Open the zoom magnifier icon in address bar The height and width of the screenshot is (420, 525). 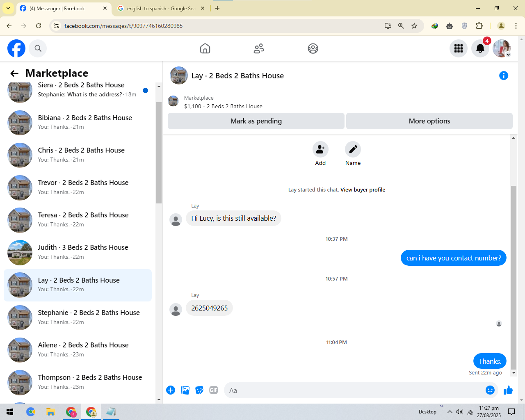(x=401, y=26)
